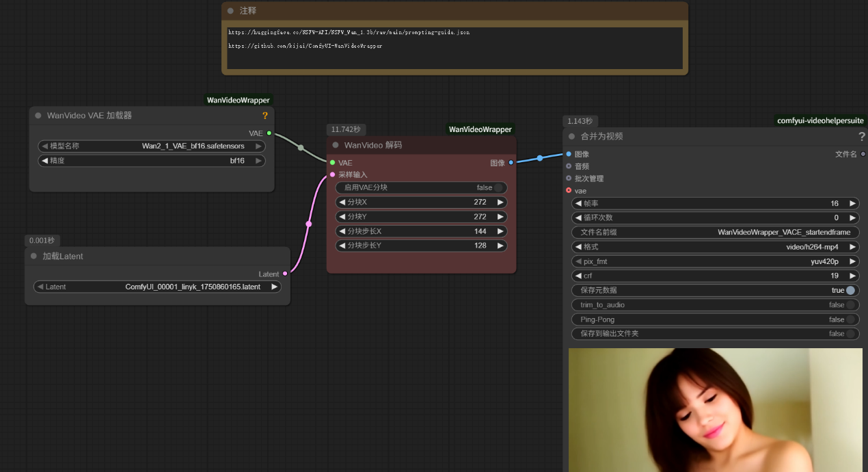Open the Latent file selector dropdown
This screenshot has height=472, width=868.
(157, 287)
